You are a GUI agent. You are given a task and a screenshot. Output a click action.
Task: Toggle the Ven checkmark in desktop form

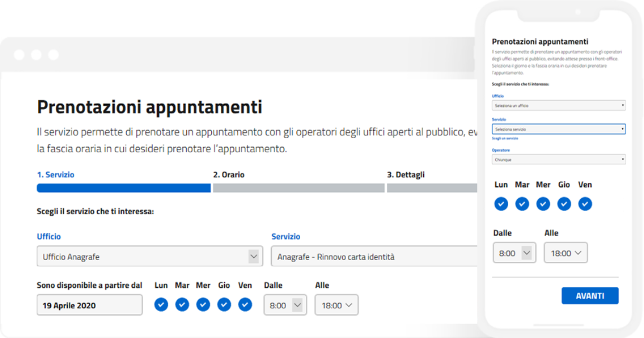click(245, 304)
